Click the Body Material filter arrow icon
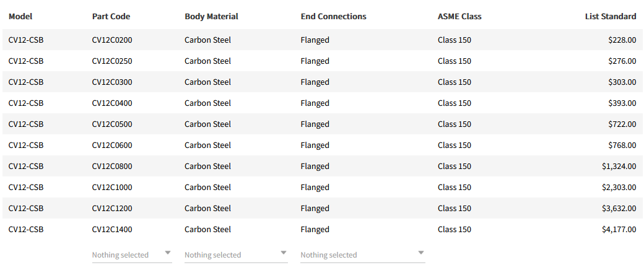Screen dimensions: 644x273 coord(284,253)
